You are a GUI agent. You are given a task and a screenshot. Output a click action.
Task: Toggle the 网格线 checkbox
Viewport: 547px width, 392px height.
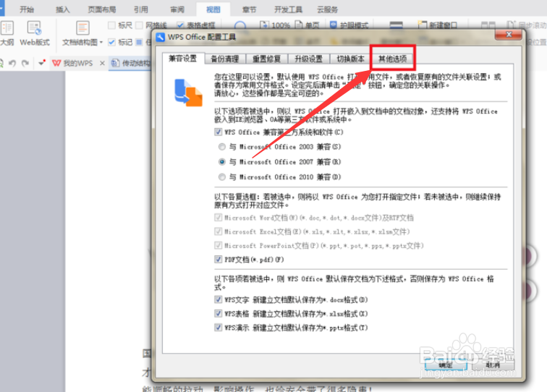139,25
